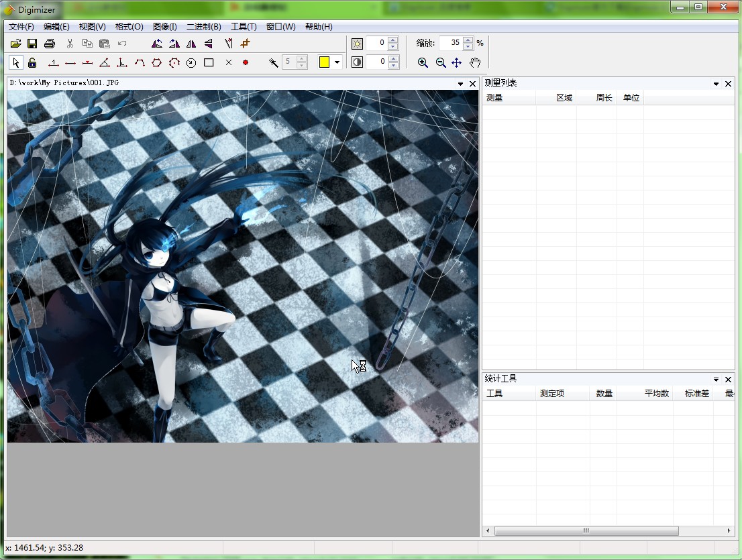Toggle the hand pan tool

click(x=475, y=62)
